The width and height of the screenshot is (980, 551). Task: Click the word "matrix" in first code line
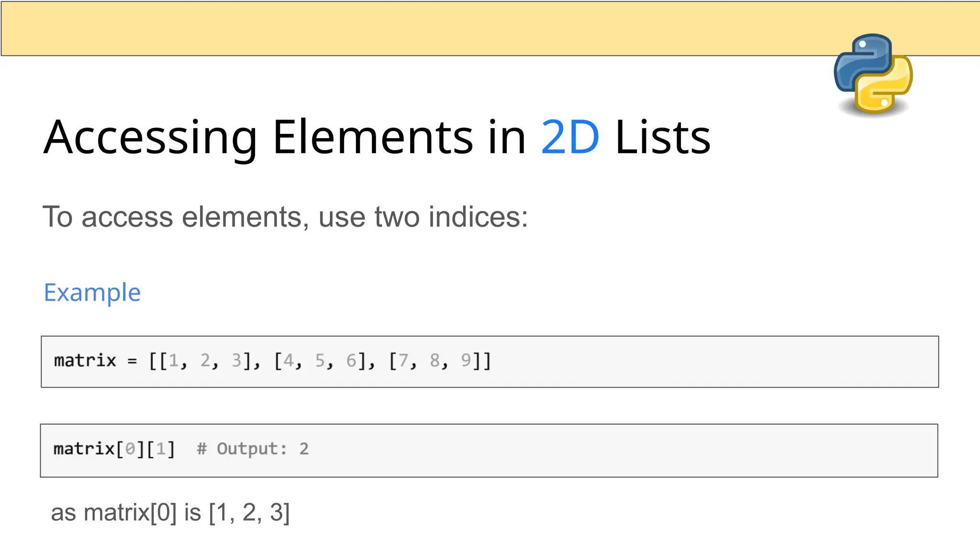85,361
